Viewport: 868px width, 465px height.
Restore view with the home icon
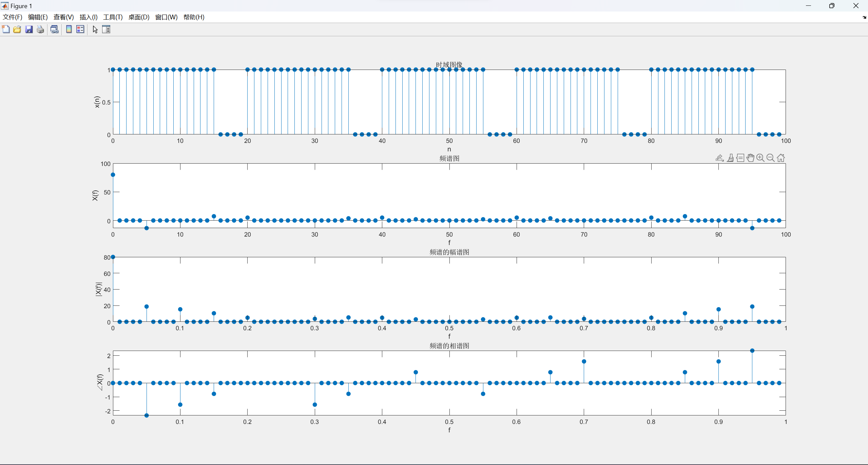coord(780,158)
